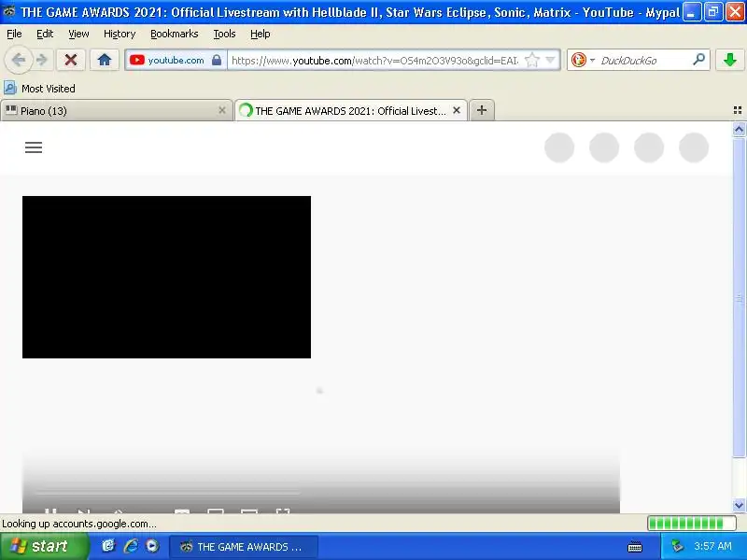Click THE GAME AWARDS taskbar button
Image resolution: width=747 pixels, height=560 pixels.
[244, 547]
